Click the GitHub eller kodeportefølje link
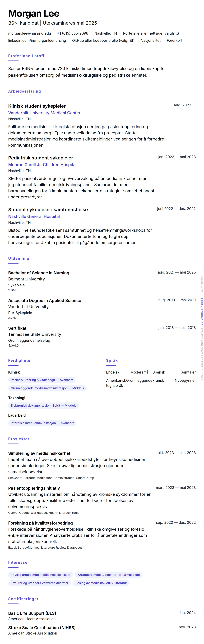204x644 pixels. [103, 41]
